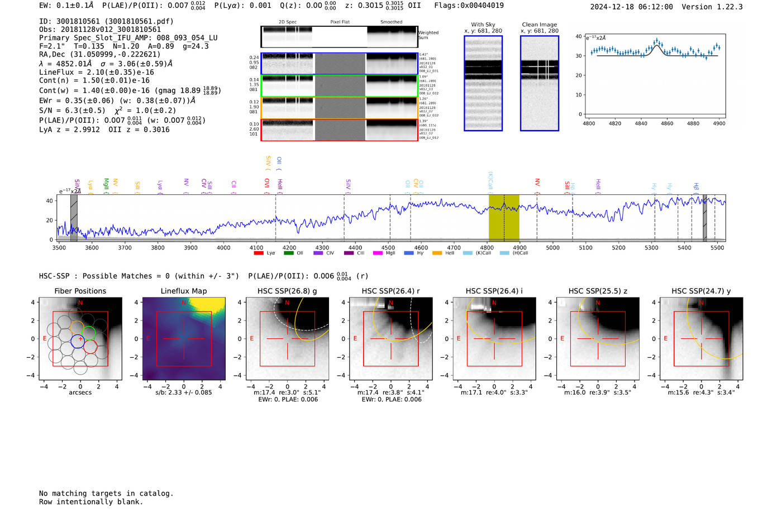This screenshot has width=782, height=532.
Task: Open the "Clean Image" cutout
Action: pos(540,83)
